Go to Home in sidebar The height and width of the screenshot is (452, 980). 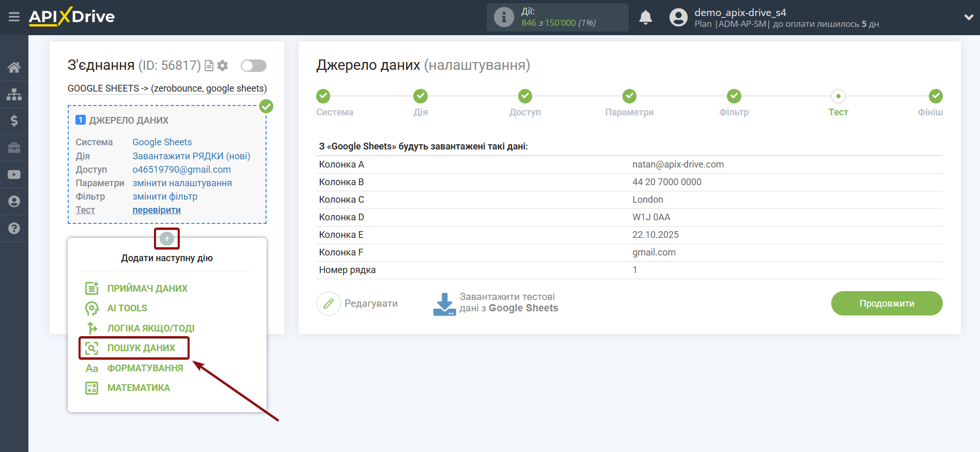coord(14,67)
